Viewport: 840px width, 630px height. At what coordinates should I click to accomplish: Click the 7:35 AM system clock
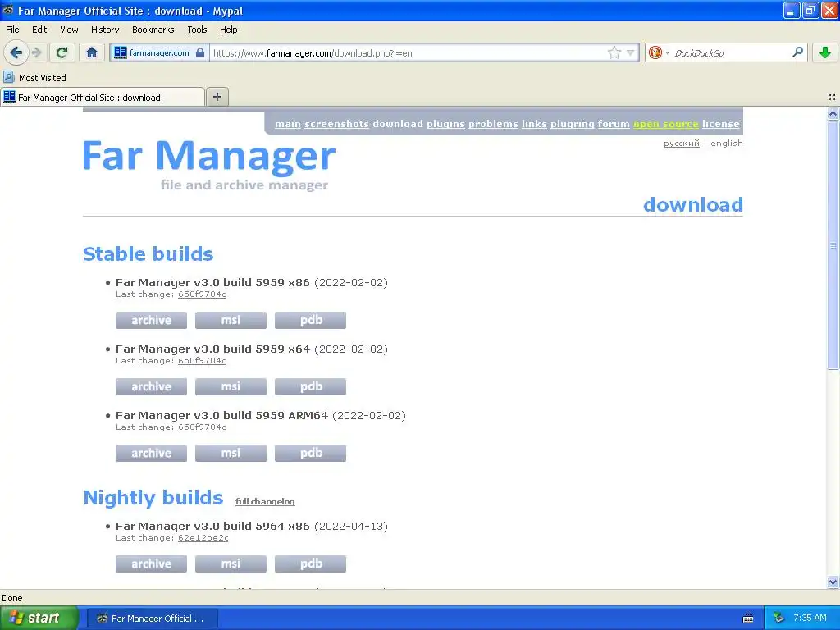810,618
